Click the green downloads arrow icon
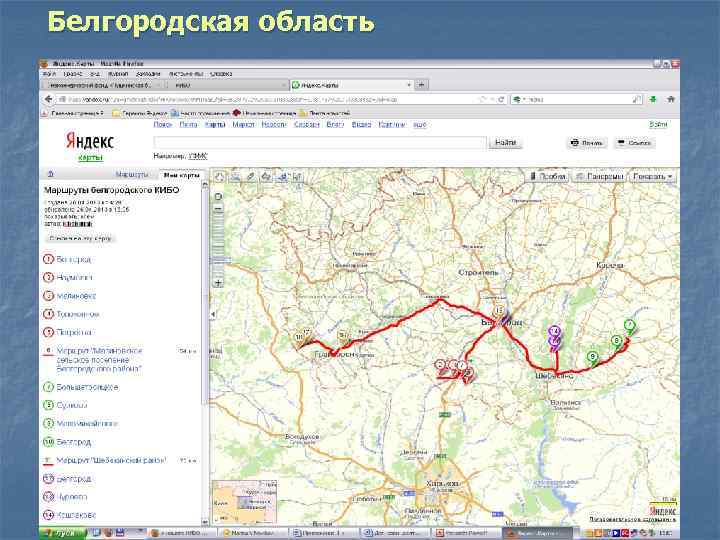This screenshot has width=720, height=540. click(x=653, y=99)
